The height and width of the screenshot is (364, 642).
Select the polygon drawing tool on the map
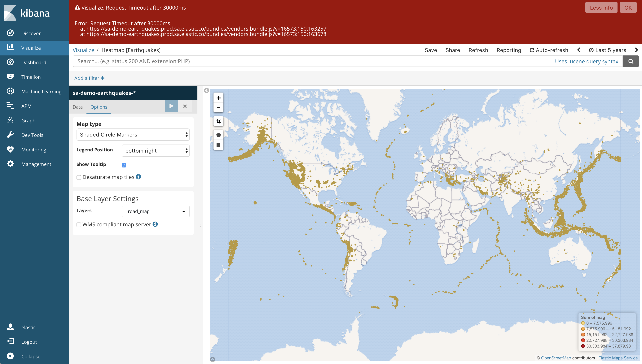(218, 135)
